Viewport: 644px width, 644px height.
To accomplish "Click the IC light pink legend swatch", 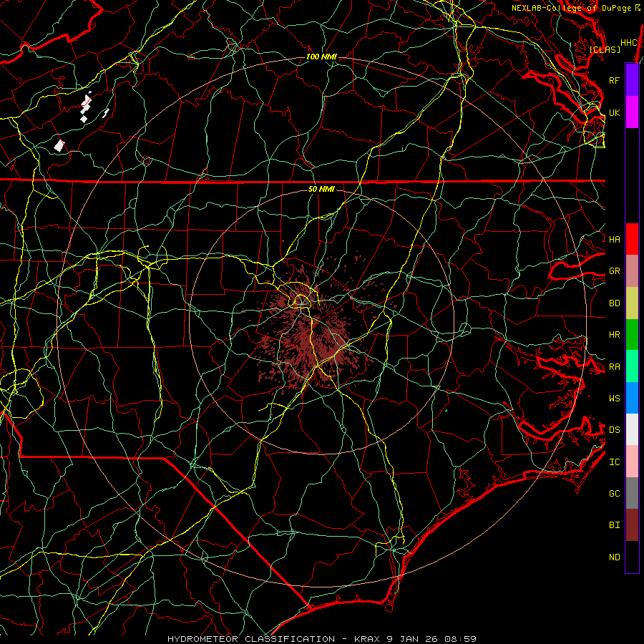I will [632, 462].
